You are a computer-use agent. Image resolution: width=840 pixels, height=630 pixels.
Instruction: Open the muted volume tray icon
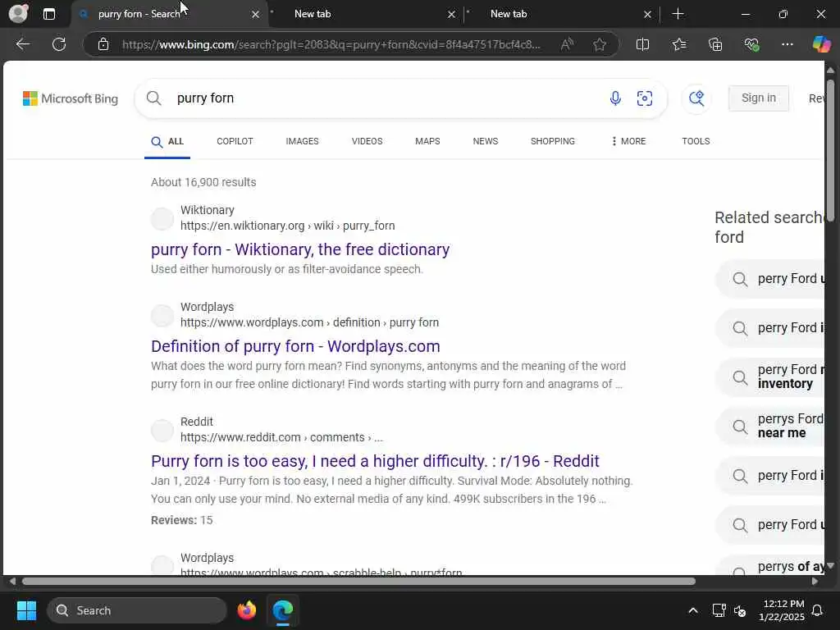click(740, 610)
